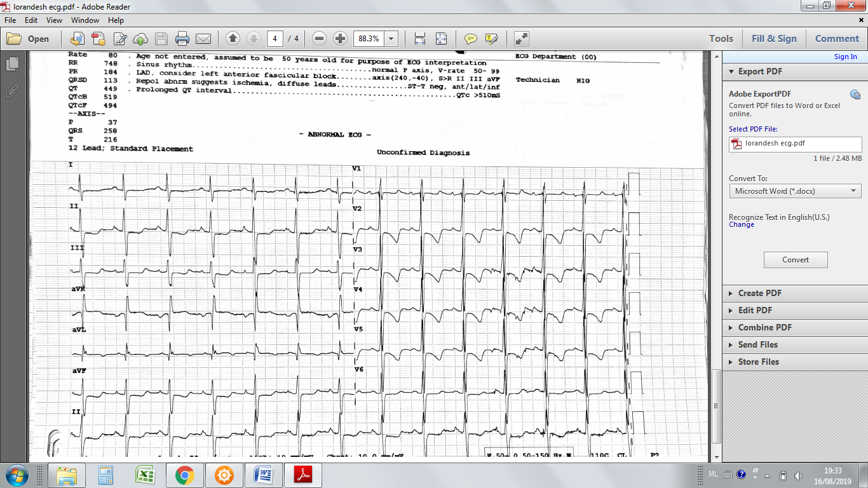This screenshot has width=868, height=488.
Task: Open the Edit menu
Action: coord(31,20)
